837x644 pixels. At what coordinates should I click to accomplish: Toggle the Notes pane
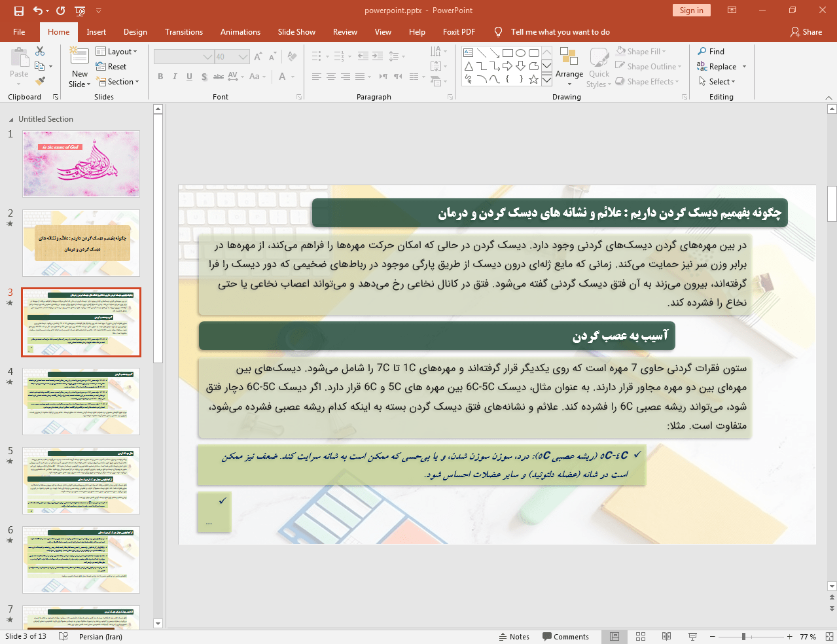pos(514,637)
